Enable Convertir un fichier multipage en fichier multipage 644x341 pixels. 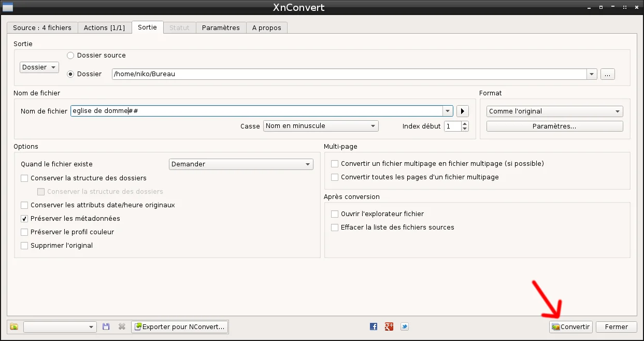pos(335,164)
